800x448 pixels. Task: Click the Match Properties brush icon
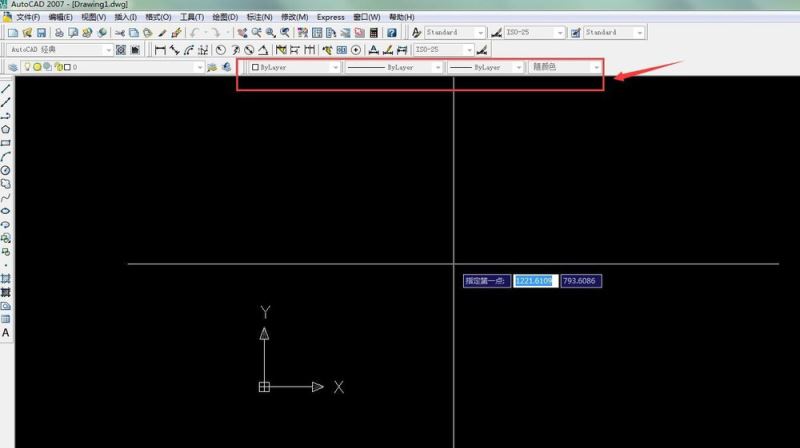(x=162, y=33)
